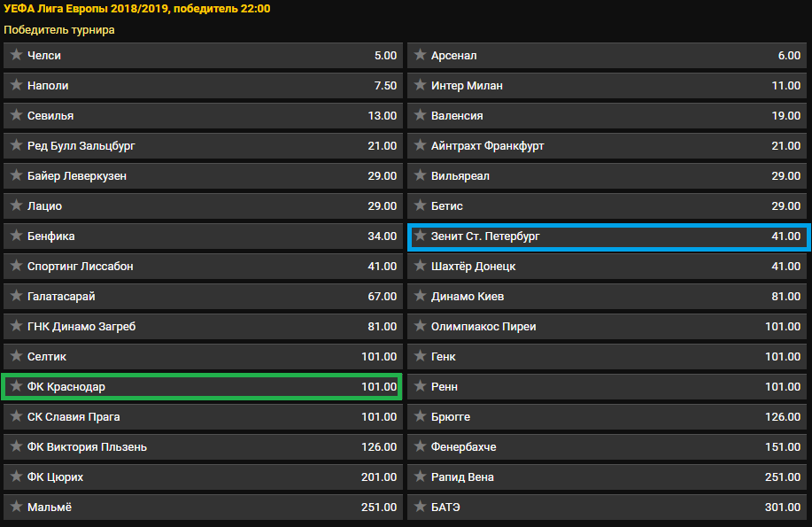Add Вильяреал to favorites star
The image size is (812, 527).
[x=420, y=175]
